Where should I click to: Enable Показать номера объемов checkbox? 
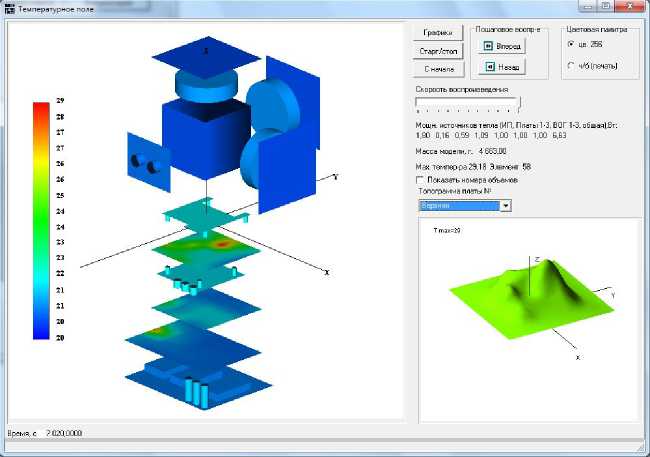(x=420, y=180)
